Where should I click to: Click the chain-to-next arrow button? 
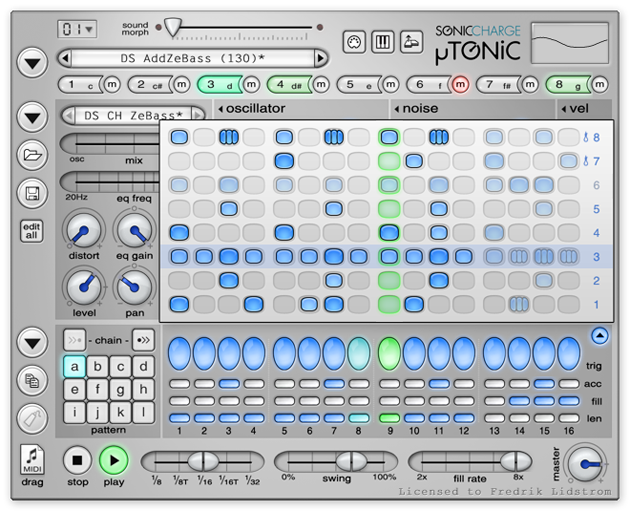(x=143, y=340)
